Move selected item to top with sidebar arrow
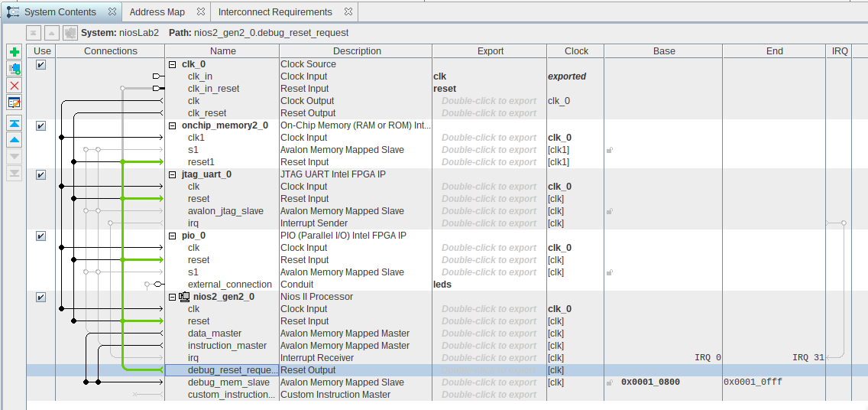Screen dimensions: 868x410 15,124
